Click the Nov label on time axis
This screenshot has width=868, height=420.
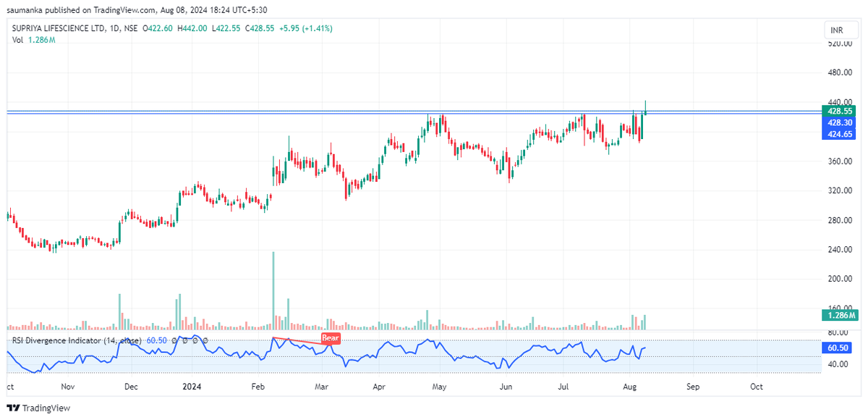coord(67,387)
